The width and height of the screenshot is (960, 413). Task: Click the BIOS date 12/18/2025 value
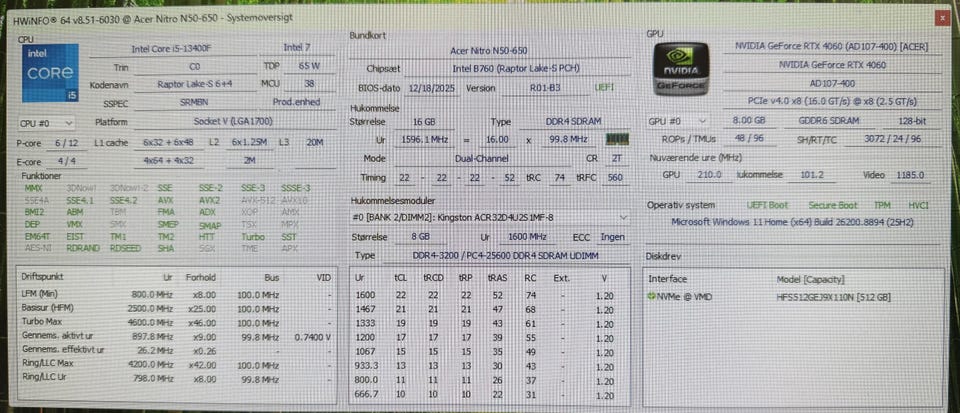pyautogui.click(x=432, y=88)
